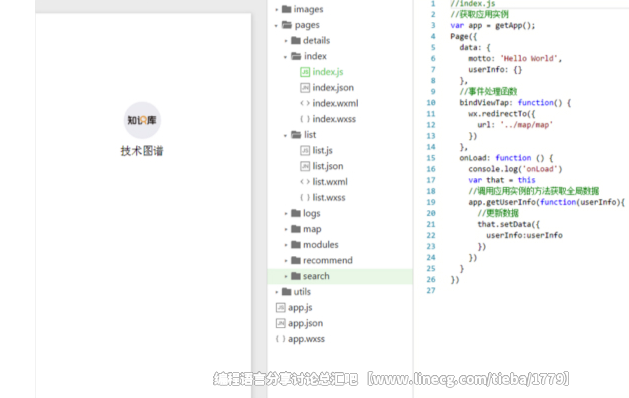Expand the search folder arrow
This screenshot has width=629, height=398.
click(286, 276)
